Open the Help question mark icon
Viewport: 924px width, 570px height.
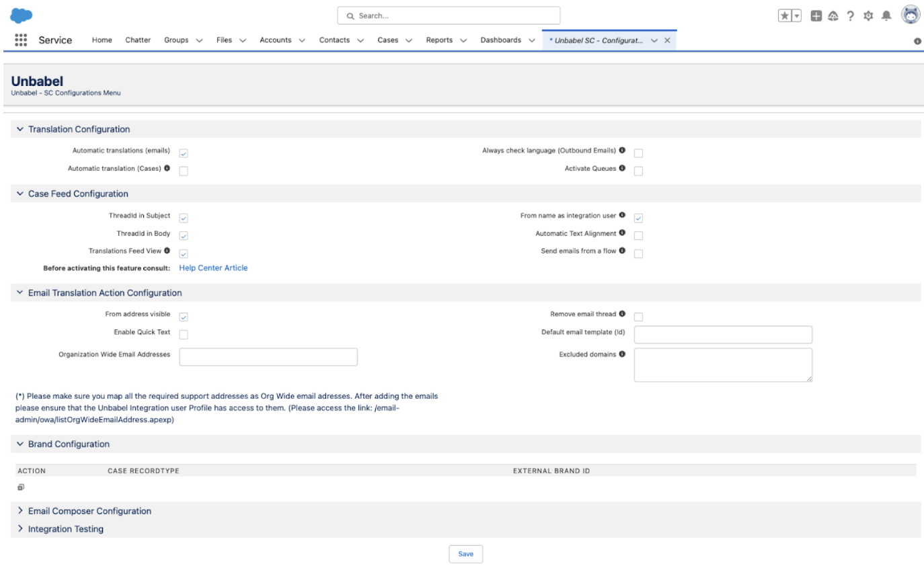851,15
